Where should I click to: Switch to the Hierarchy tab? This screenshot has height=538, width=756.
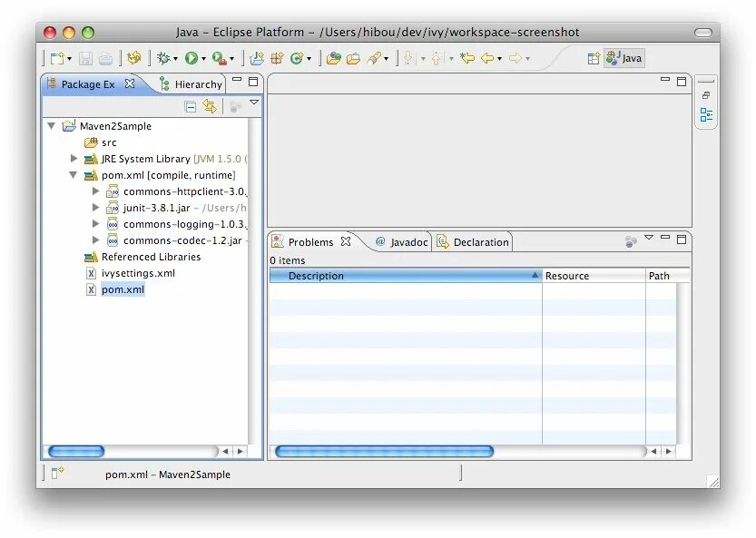[191, 84]
